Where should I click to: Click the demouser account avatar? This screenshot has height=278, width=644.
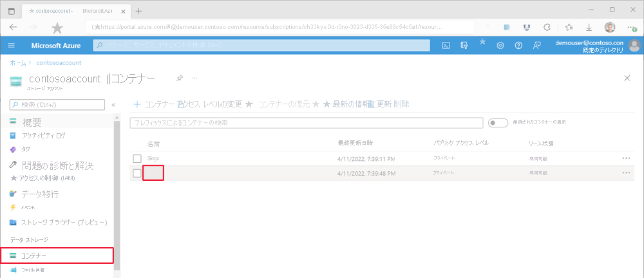pyautogui.click(x=634, y=45)
